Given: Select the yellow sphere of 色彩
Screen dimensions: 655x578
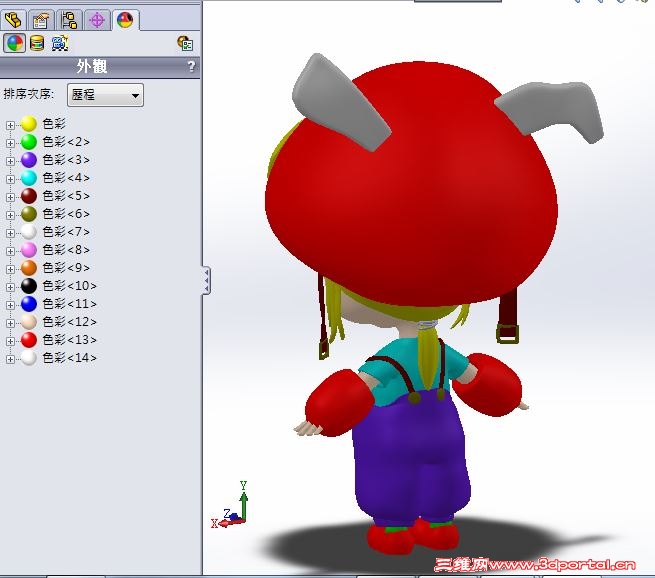Looking at the screenshot, I should point(29,124).
